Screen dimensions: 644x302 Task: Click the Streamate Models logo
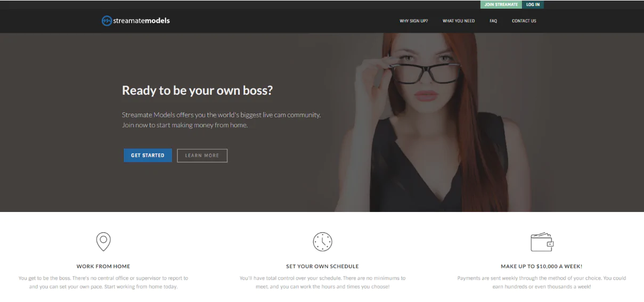click(x=136, y=21)
